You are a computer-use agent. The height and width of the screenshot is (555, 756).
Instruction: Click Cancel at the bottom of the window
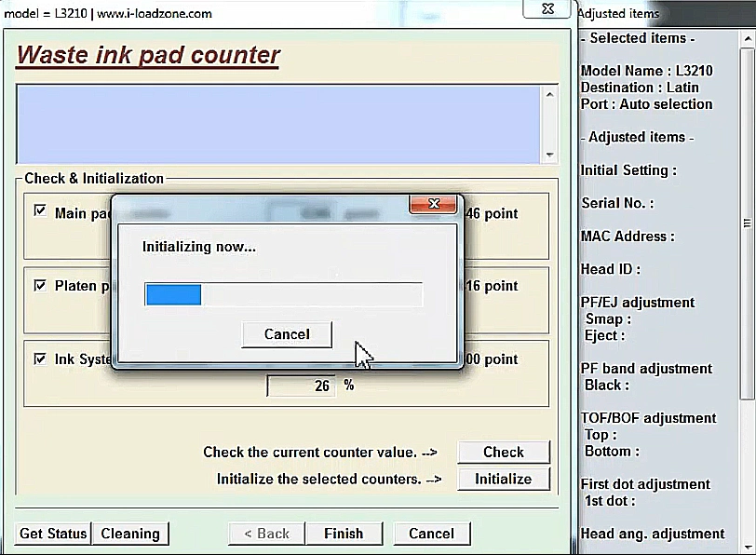431,533
